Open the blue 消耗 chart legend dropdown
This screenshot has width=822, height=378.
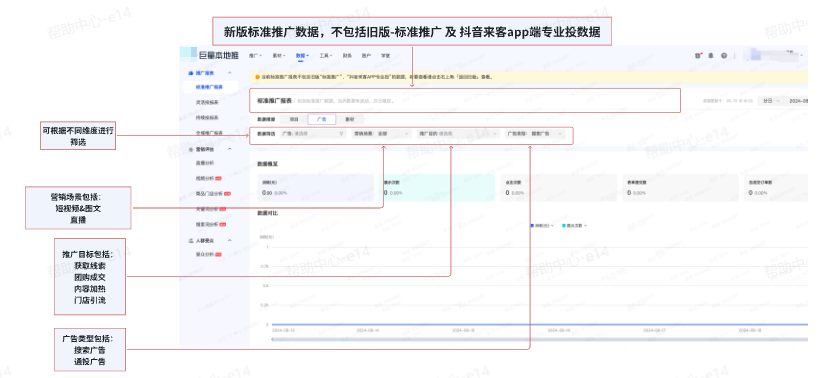pyautogui.click(x=543, y=226)
